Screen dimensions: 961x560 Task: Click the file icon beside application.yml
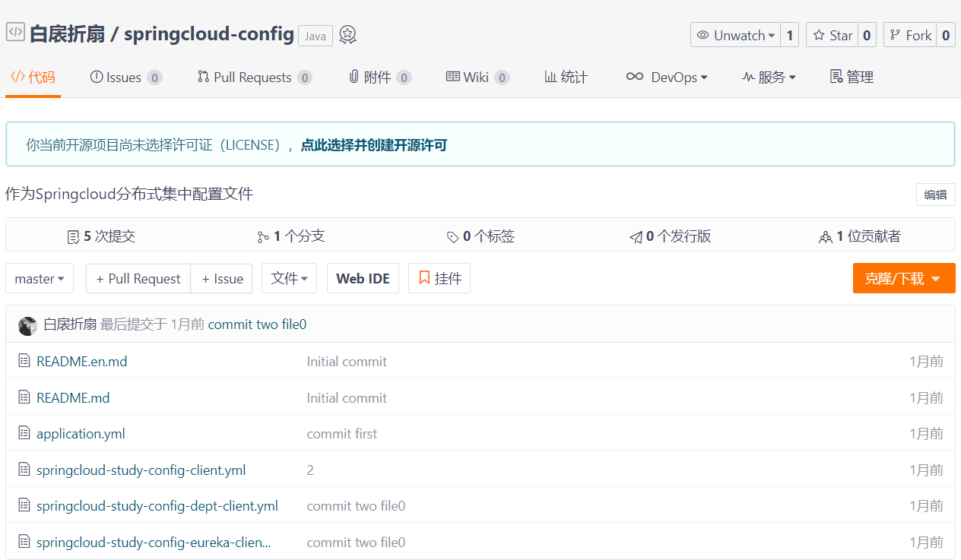pyautogui.click(x=24, y=434)
